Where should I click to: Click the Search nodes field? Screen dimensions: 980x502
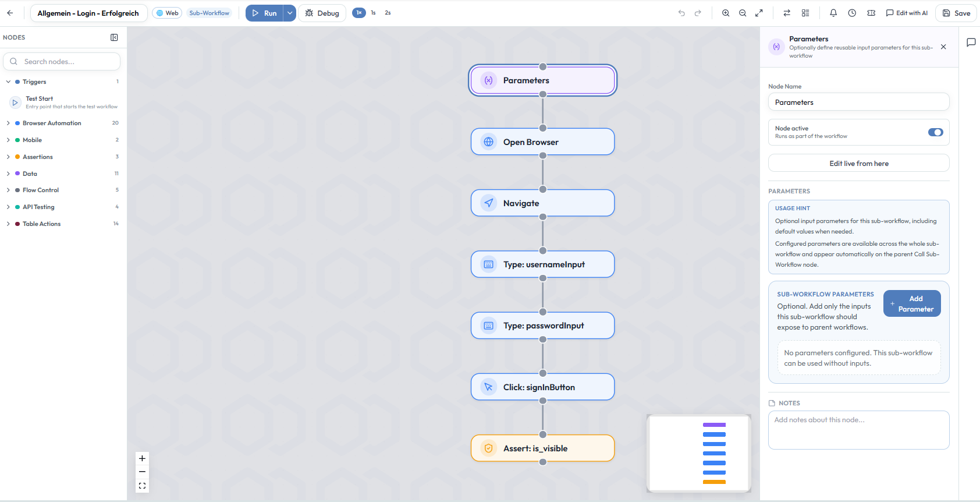click(62, 61)
